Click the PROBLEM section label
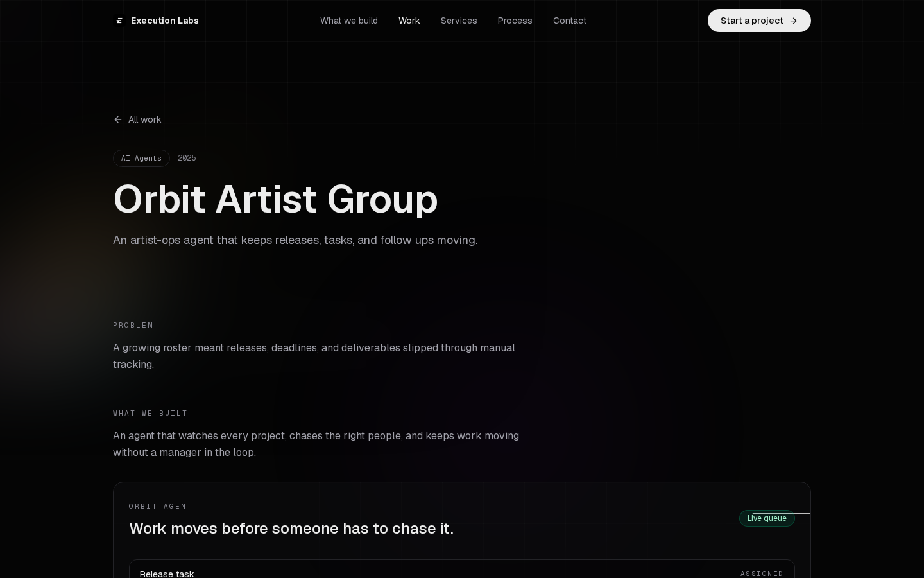 (x=133, y=325)
